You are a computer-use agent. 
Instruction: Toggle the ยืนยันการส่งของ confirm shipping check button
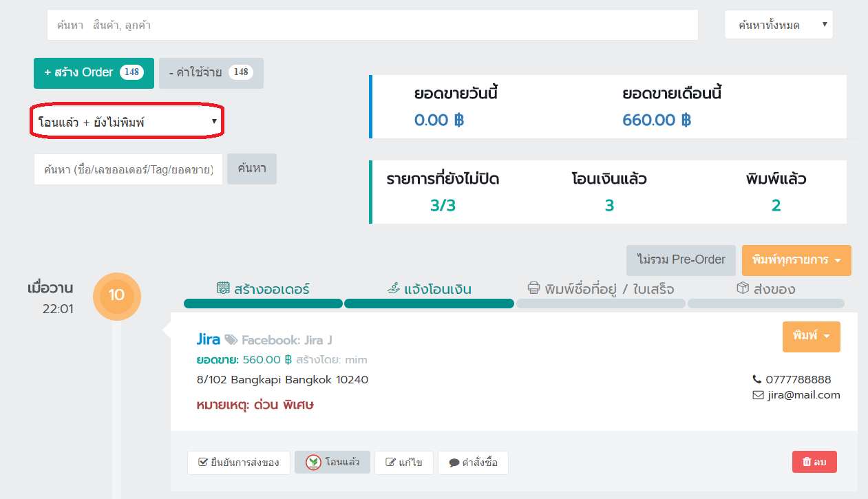point(238,463)
